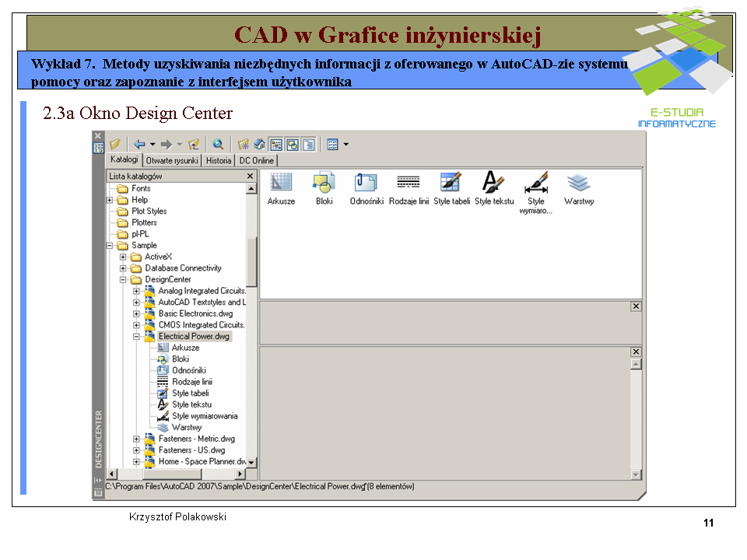
Task: Click the tree pane scroll-up arrow
Action: click(251, 189)
